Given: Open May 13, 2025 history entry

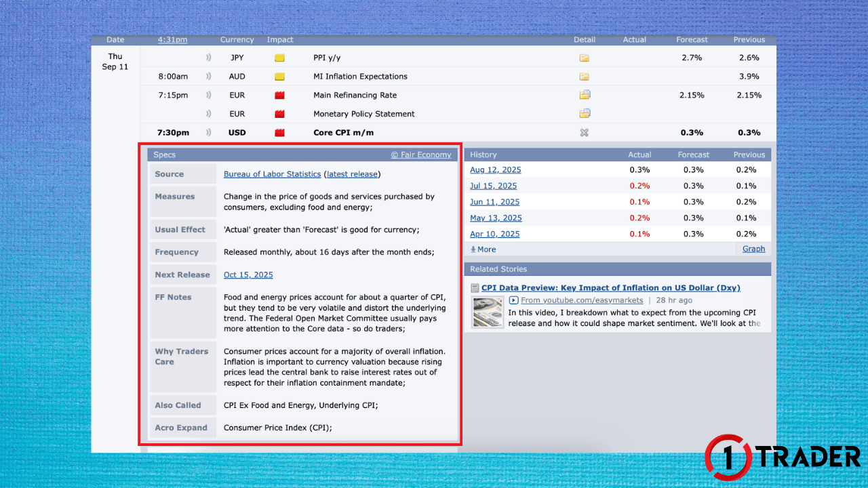Looking at the screenshot, I should pos(496,218).
